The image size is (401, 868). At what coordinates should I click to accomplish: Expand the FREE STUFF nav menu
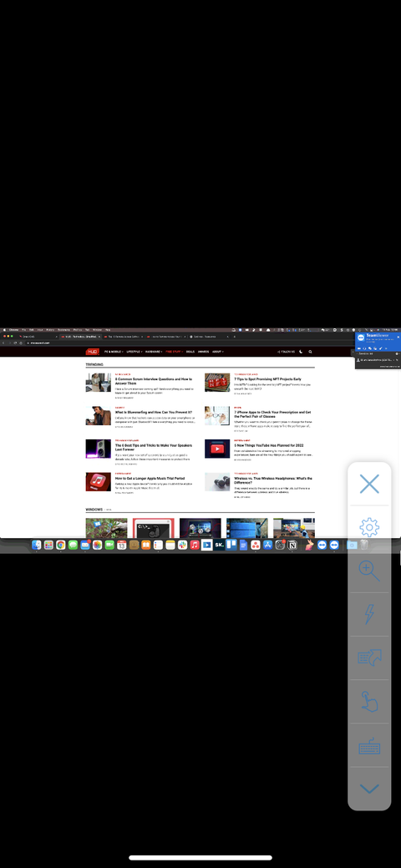(x=174, y=352)
